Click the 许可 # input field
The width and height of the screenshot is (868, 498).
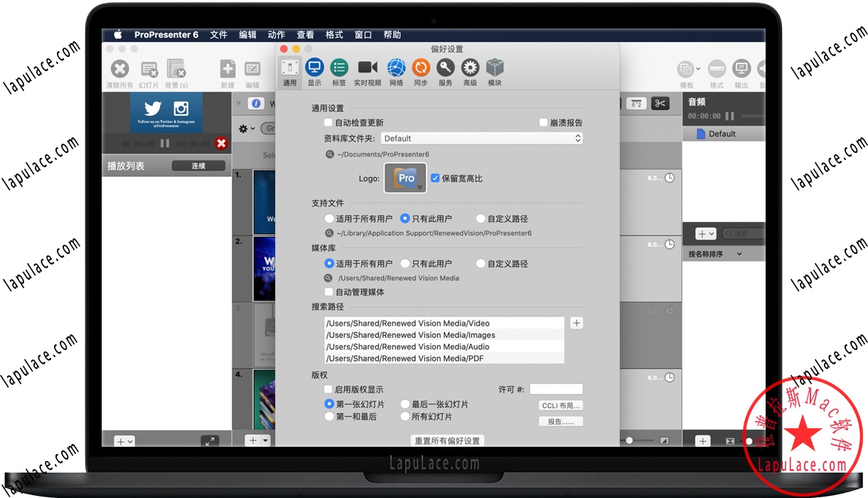click(556, 389)
